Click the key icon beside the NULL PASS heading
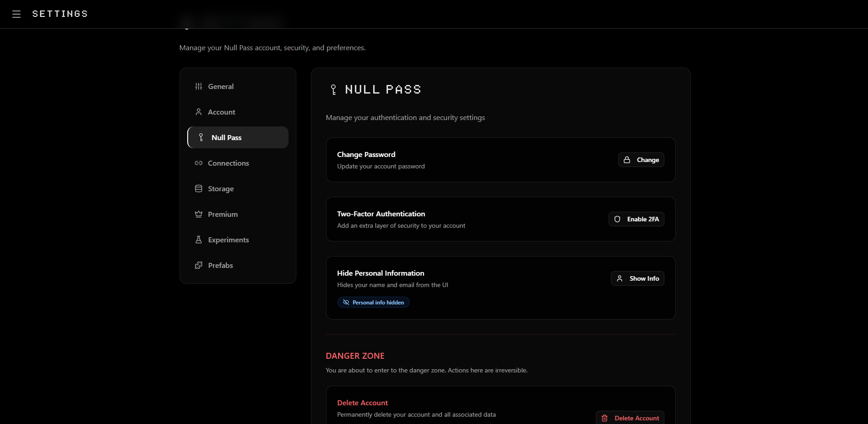This screenshot has height=424, width=868. [x=333, y=89]
